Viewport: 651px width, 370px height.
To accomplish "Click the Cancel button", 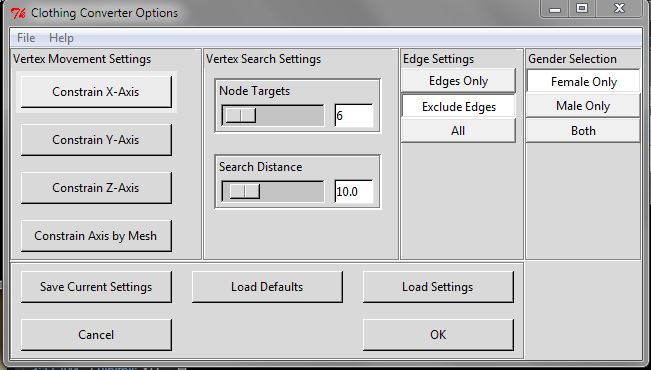I will pos(96,335).
